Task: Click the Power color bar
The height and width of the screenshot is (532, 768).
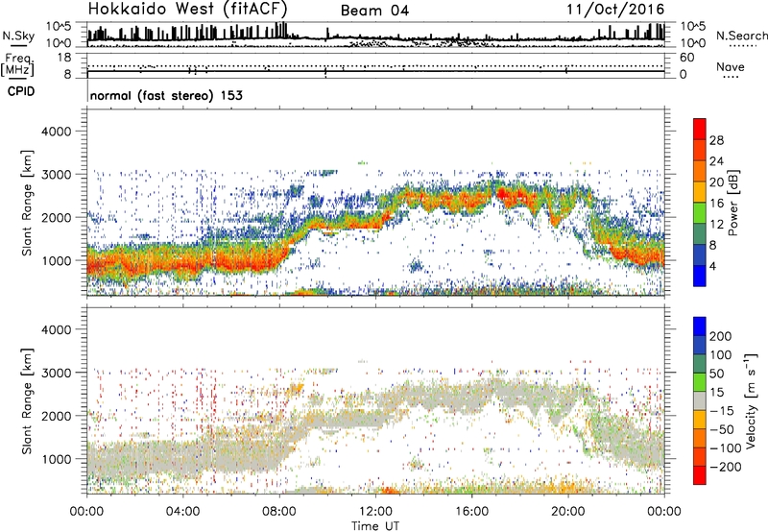Action: pyautogui.click(x=700, y=203)
